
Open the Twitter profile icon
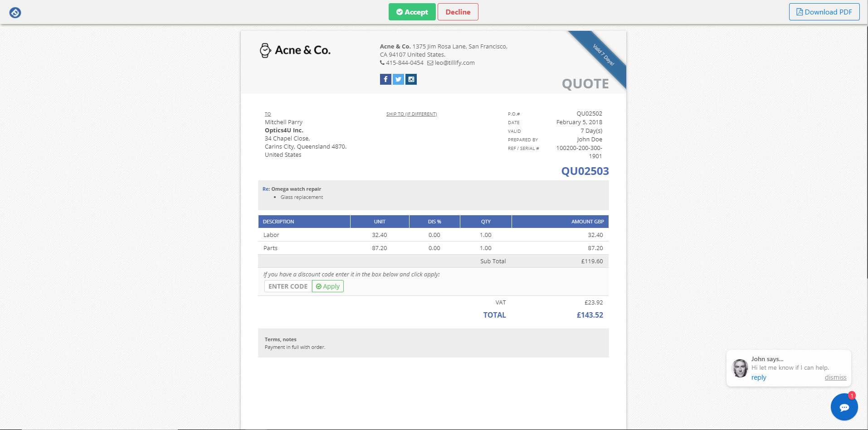(x=398, y=79)
